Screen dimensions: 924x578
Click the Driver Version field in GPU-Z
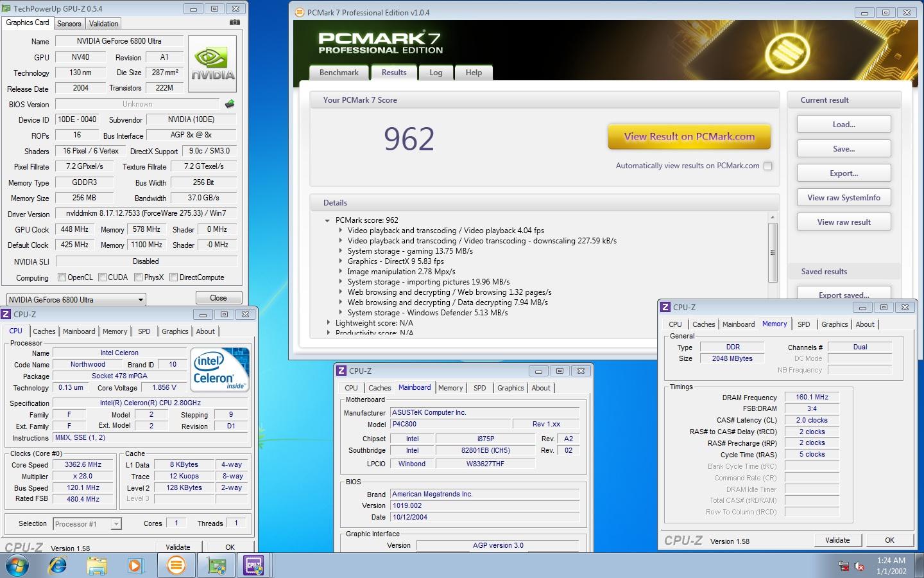(146, 213)
